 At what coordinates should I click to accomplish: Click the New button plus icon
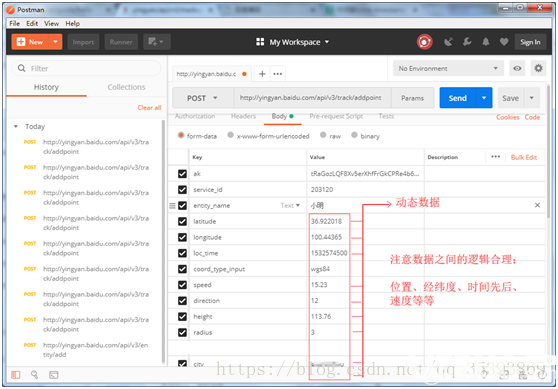21,42
